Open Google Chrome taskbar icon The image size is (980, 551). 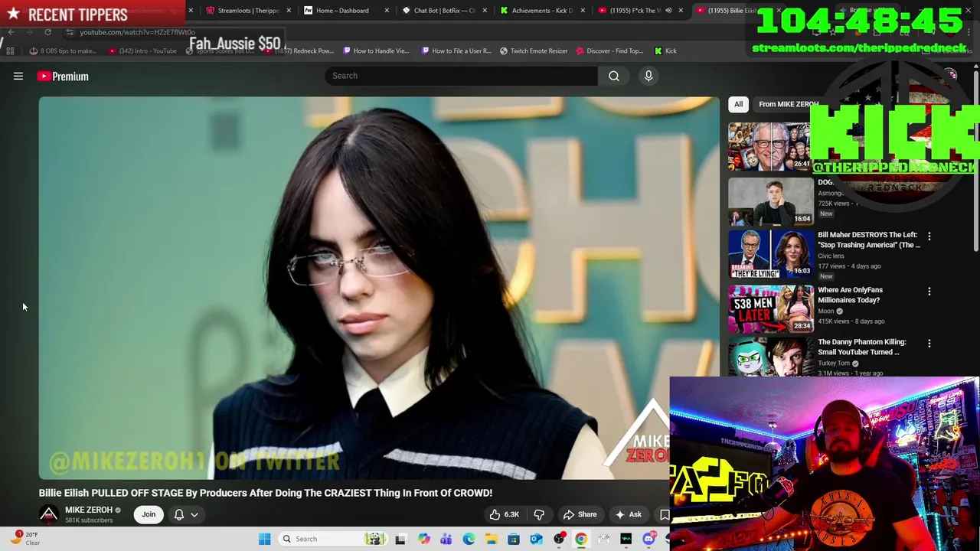(581, 539)
